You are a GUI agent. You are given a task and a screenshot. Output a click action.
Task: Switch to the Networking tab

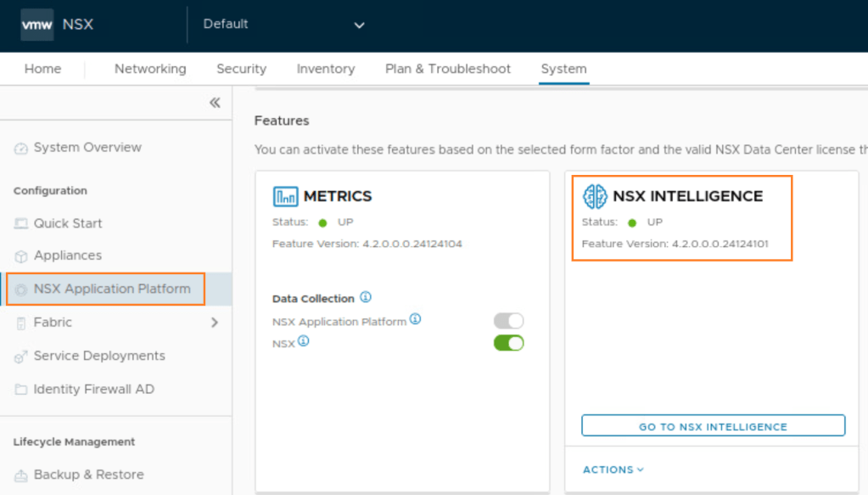(x=150, y=69)
